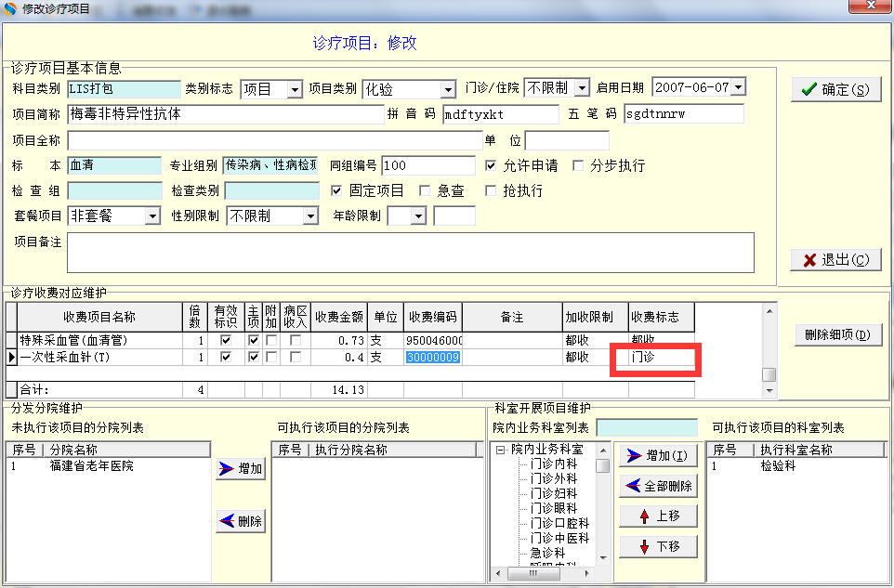Click the 删除细项(D) button
The image size is (894, 588).
coord(838,335)
